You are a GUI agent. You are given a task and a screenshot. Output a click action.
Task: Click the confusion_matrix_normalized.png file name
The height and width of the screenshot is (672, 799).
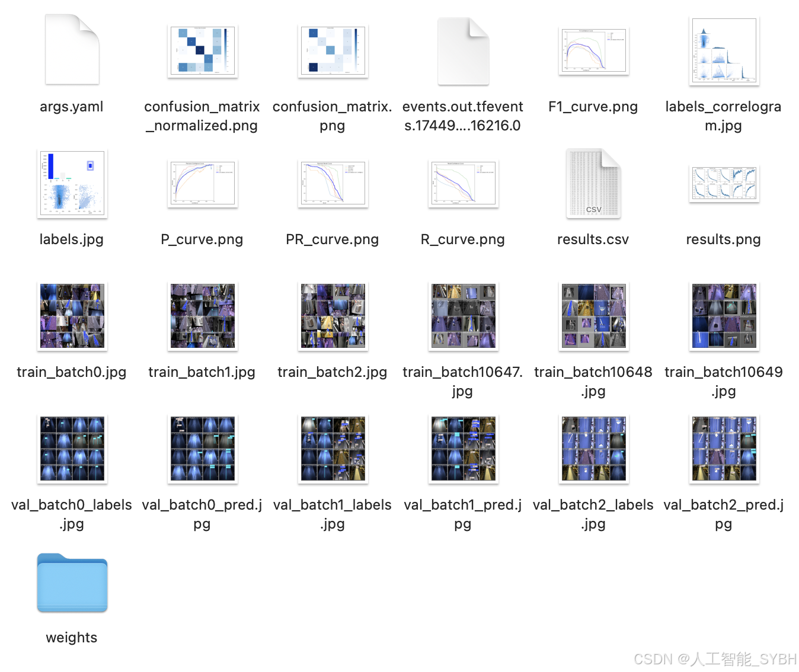click(x=202, y=116)
